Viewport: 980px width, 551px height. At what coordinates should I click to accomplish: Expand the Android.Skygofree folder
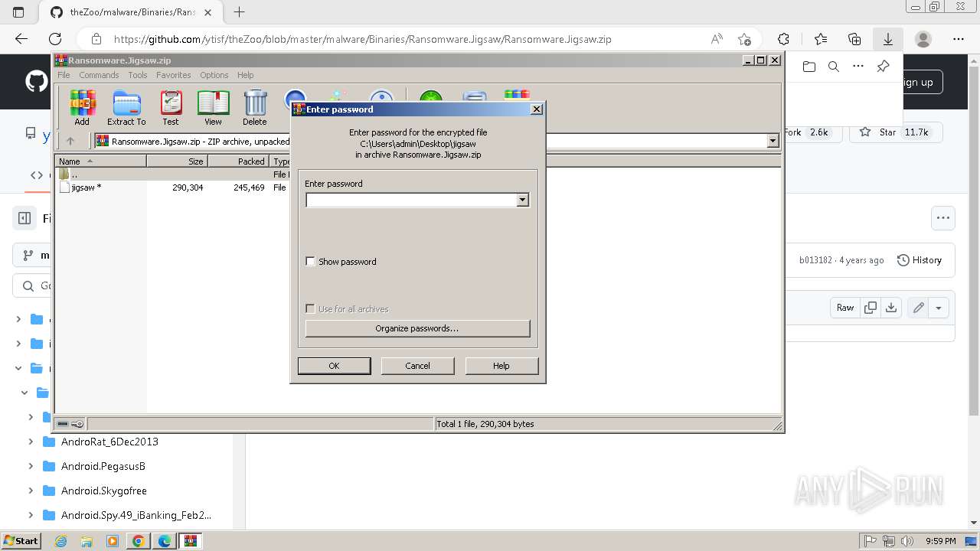pos(31,491)
